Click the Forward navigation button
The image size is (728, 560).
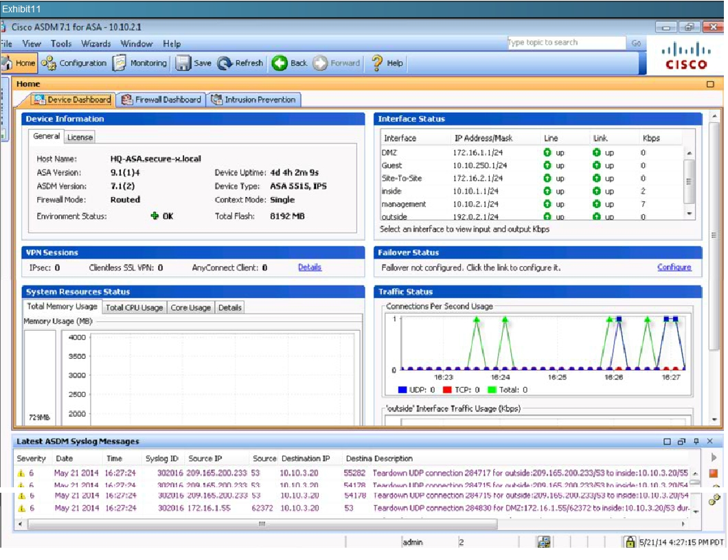(337, 63)
